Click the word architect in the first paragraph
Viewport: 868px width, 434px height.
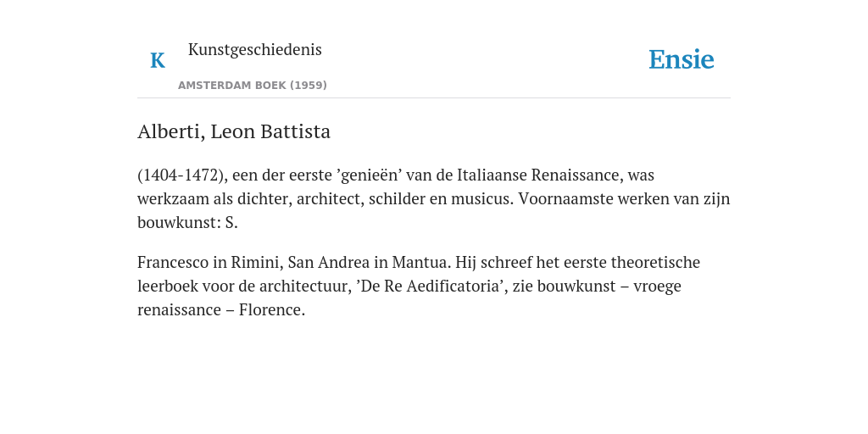click(328, 198)
